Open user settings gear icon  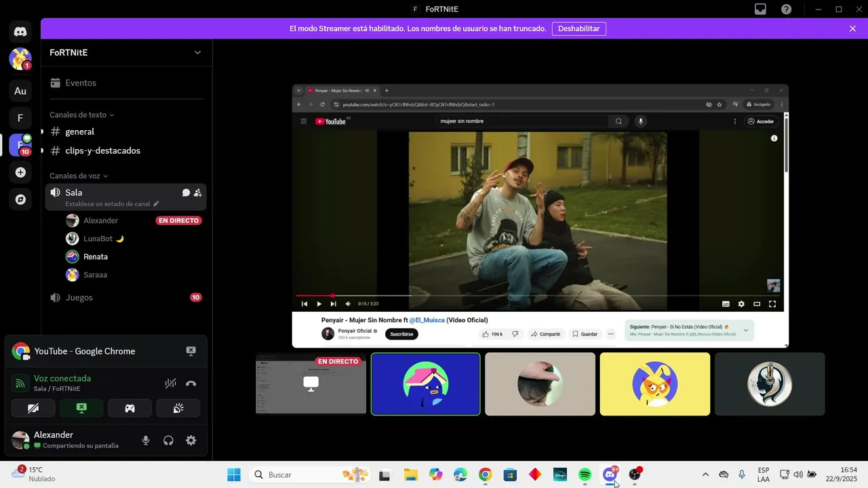[191, 441]
